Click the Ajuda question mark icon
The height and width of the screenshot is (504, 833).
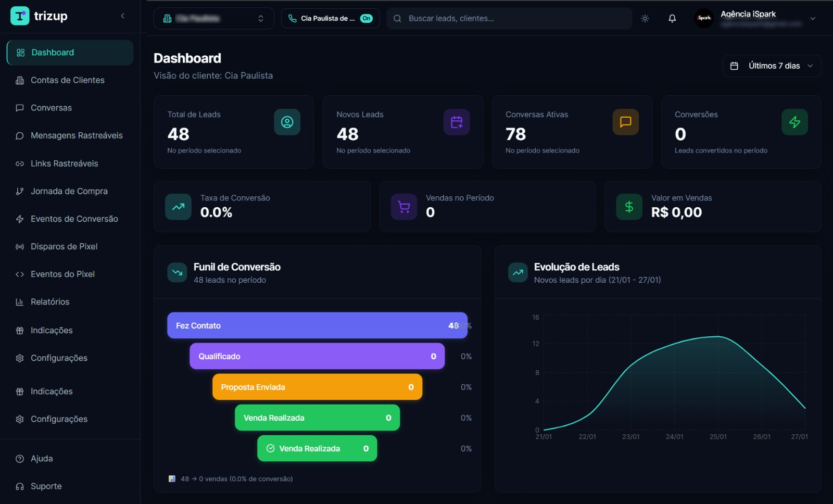coord(20,459)
